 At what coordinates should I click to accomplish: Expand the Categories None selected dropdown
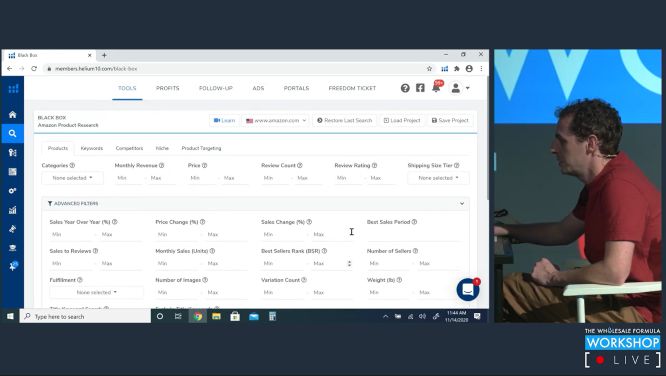coord(73,178)
